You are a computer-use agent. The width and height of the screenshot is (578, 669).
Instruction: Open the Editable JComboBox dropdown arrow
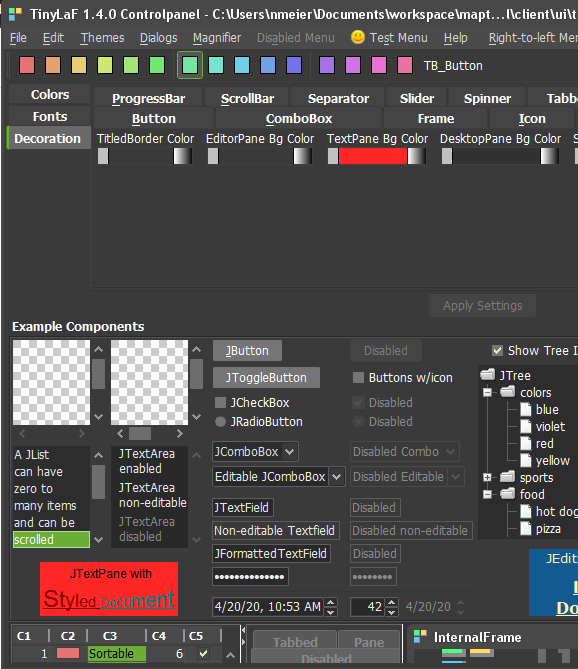(336, 477)
